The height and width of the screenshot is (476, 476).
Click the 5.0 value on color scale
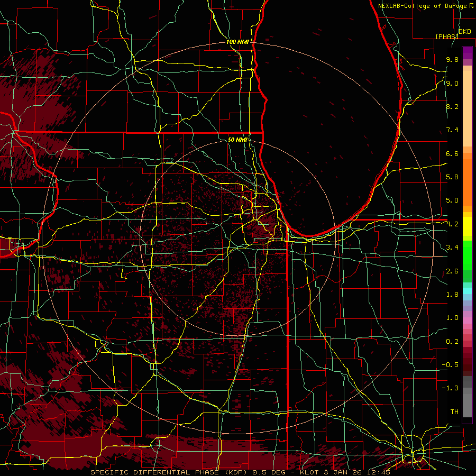[452, 200]
